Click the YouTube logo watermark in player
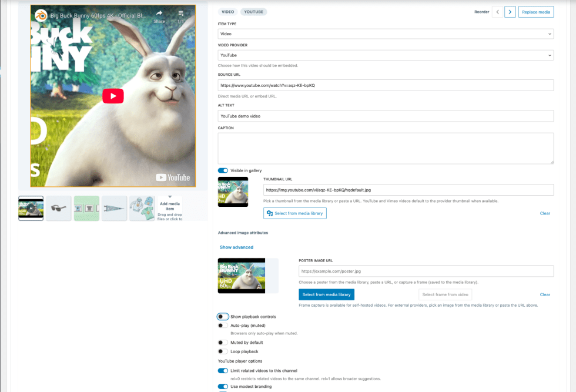 coord(173,177)
